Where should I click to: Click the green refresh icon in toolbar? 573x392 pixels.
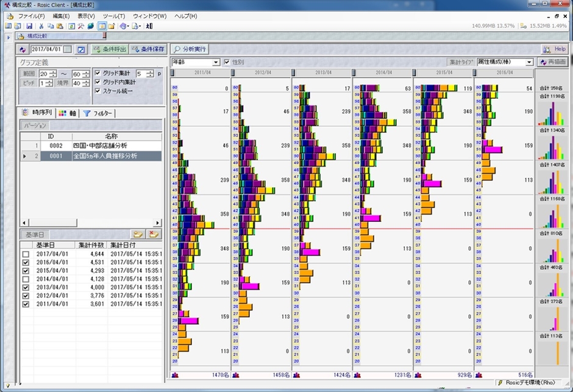tap(71, 26)
